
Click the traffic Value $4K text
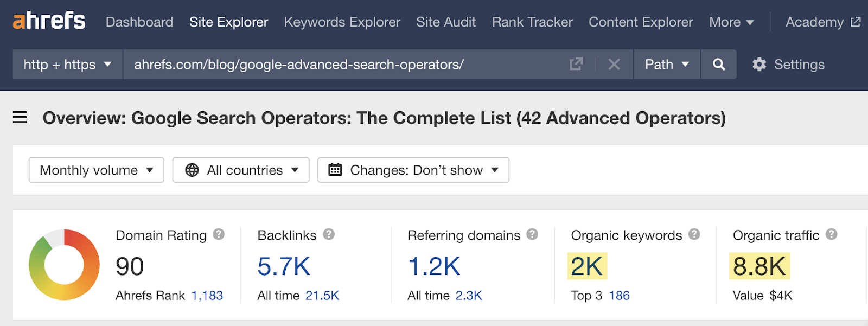click(x=763, y=296)
